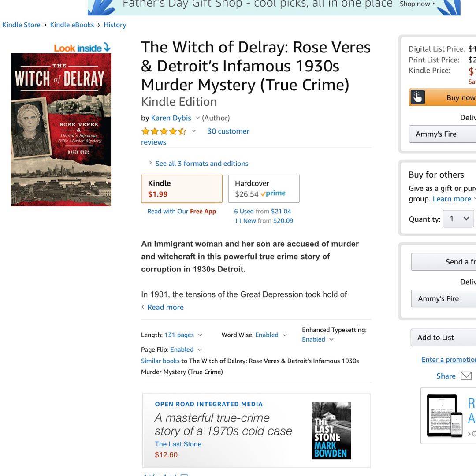This screenshot has width=476, height=476.
Task: Expand the author Karen Dybis chevron
Action: pyautogui.click(x=197, y=118)
